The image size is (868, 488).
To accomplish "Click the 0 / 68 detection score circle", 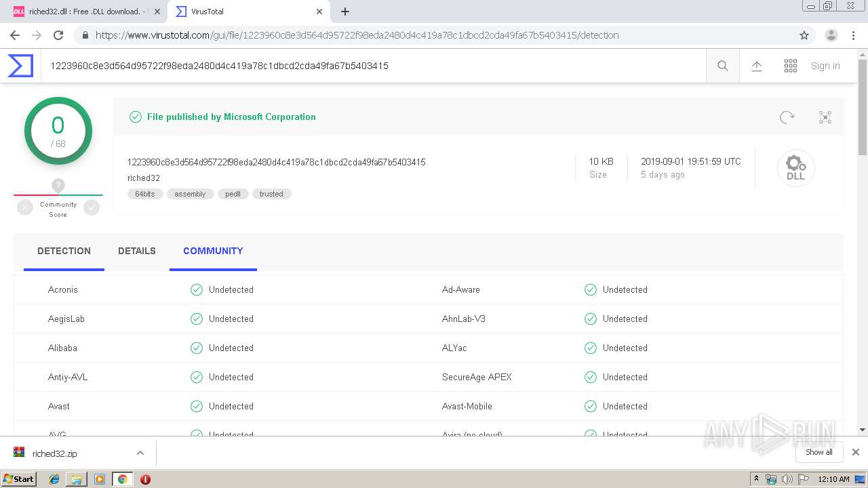I will [58, 131].
